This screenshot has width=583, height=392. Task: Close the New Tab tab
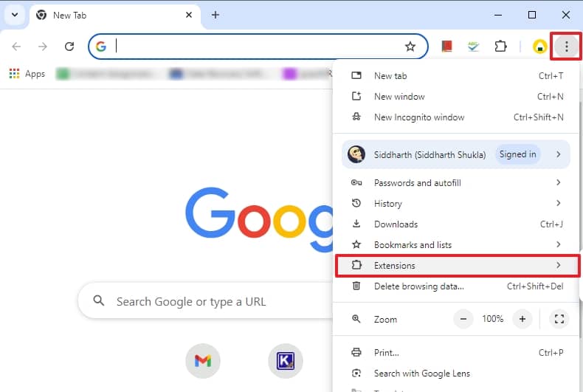(x=189, y=15)
